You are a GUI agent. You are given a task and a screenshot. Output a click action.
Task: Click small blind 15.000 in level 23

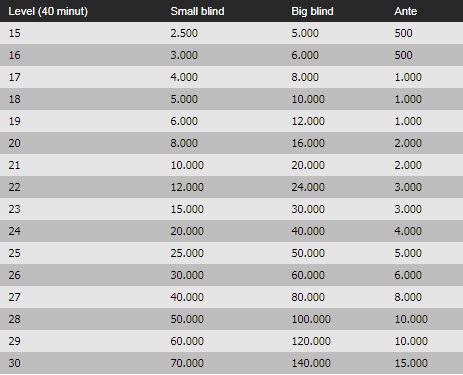(187, 209)
